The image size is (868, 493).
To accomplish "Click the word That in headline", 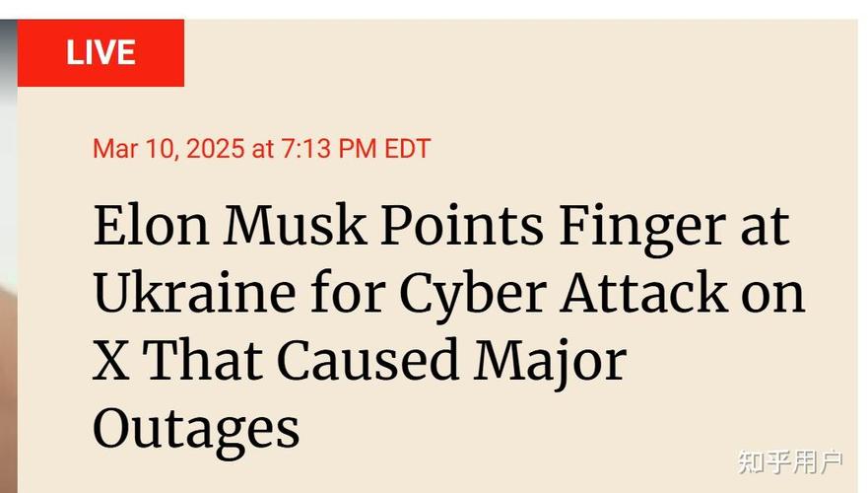I will (x=203, y=360).
